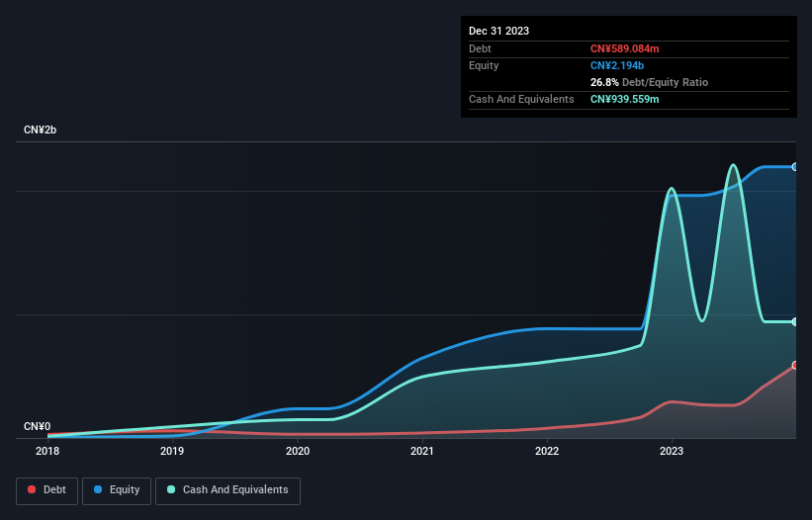Click the 2020 x-axis label
Viewport: 812px width, 520px height.
(298, 451)
